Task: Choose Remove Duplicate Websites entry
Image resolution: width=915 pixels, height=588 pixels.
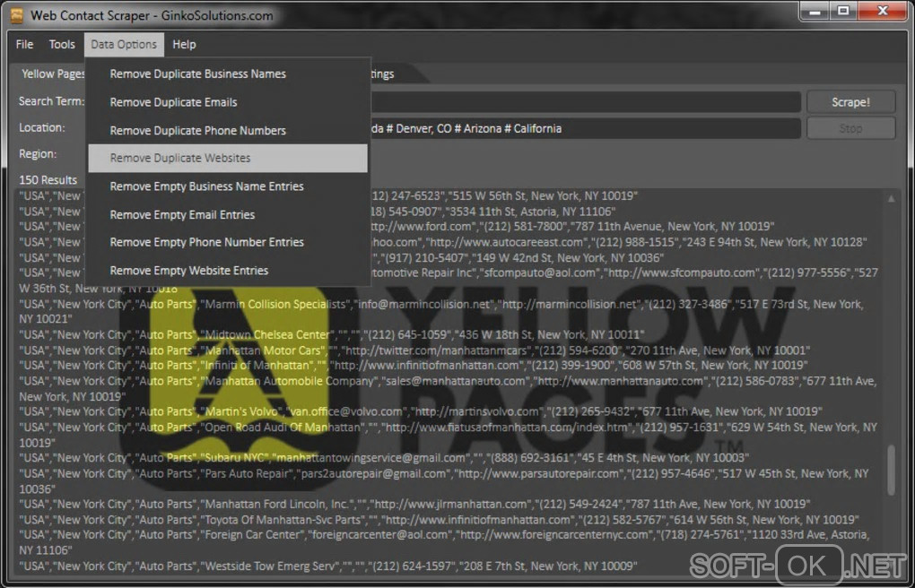Action: click(x=228, y=158)
